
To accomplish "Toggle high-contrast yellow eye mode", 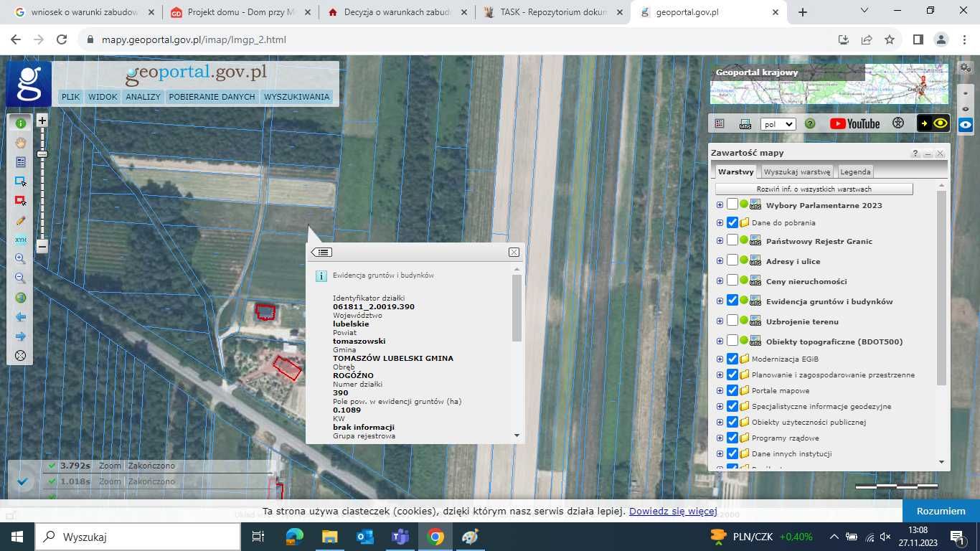I will [x=933, y=123].
